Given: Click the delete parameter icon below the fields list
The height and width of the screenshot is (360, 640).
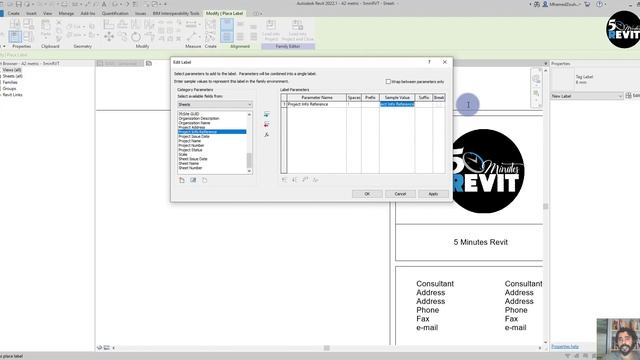Looking at the screenshot, I should [204, 180].
